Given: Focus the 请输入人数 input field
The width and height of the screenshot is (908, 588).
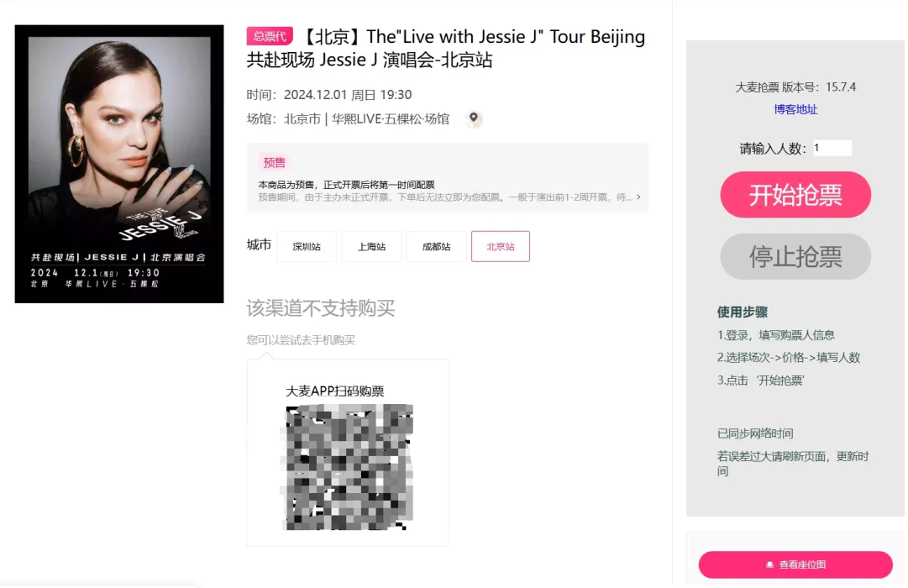Looking at the screenshot, I should coord(832,148).
